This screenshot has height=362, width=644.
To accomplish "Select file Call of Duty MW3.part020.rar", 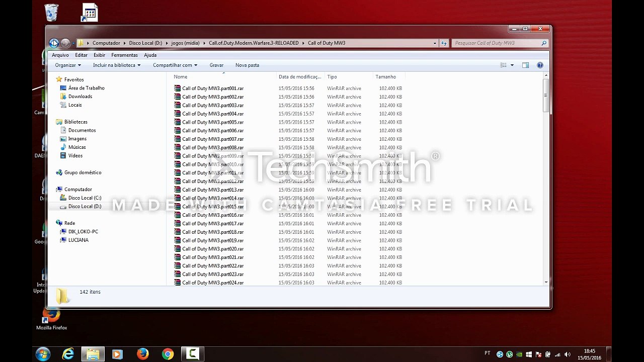I will [x=213, y=249].
